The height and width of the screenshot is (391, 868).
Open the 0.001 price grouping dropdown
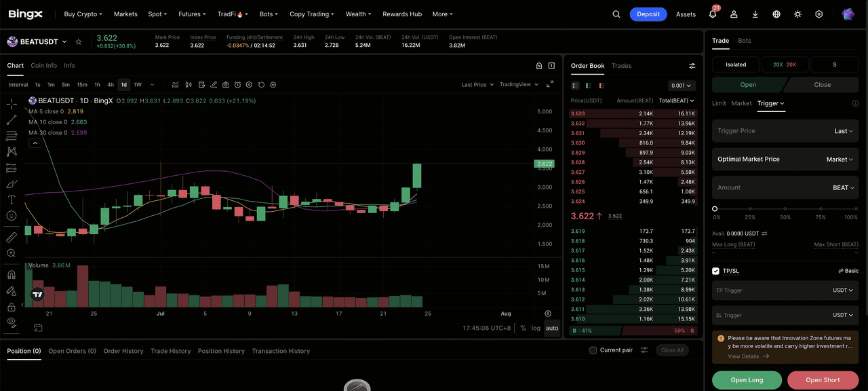click(x=681, y=86)
